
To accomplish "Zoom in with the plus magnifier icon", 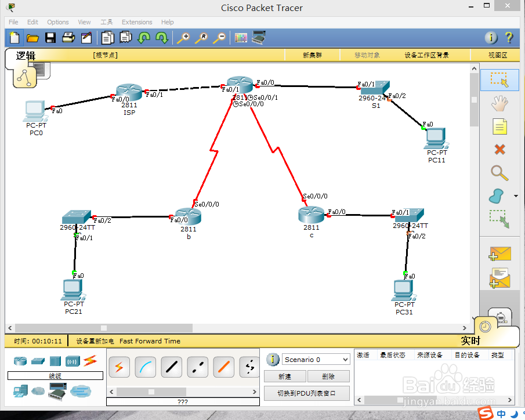I will tap(183, 38).
